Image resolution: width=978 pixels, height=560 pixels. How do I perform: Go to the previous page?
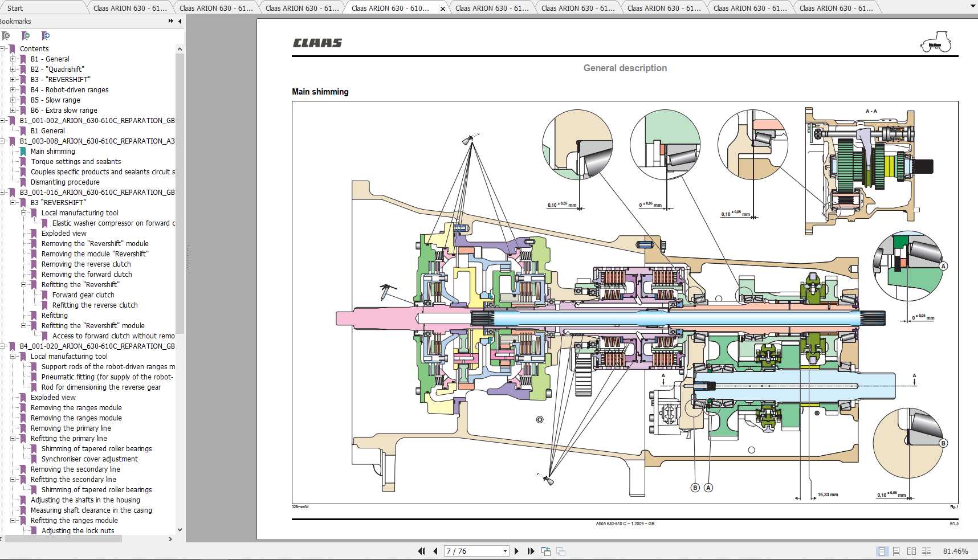point(435,551)
